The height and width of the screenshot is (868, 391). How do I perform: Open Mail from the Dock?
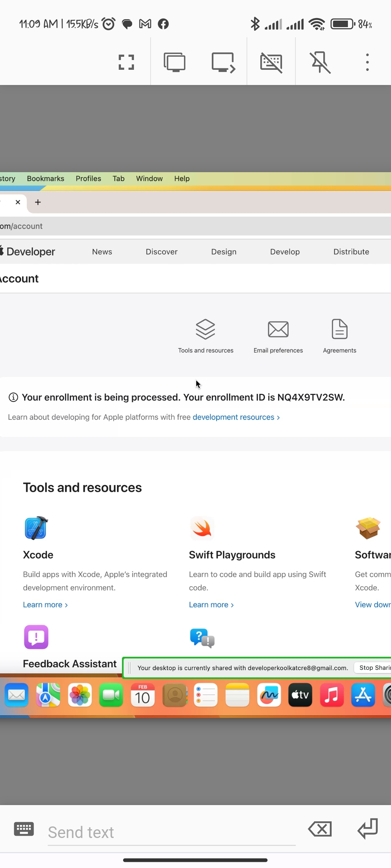[x=17, y=695]
